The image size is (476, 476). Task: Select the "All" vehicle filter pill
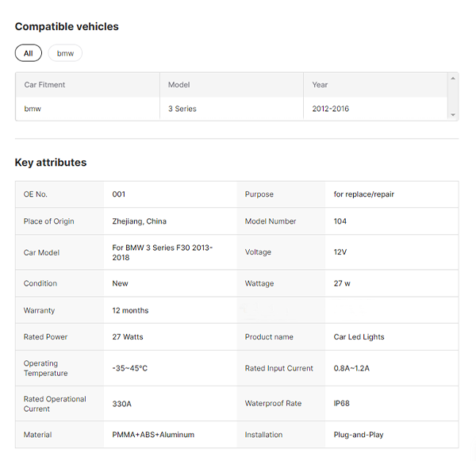(x=29, y=53)
